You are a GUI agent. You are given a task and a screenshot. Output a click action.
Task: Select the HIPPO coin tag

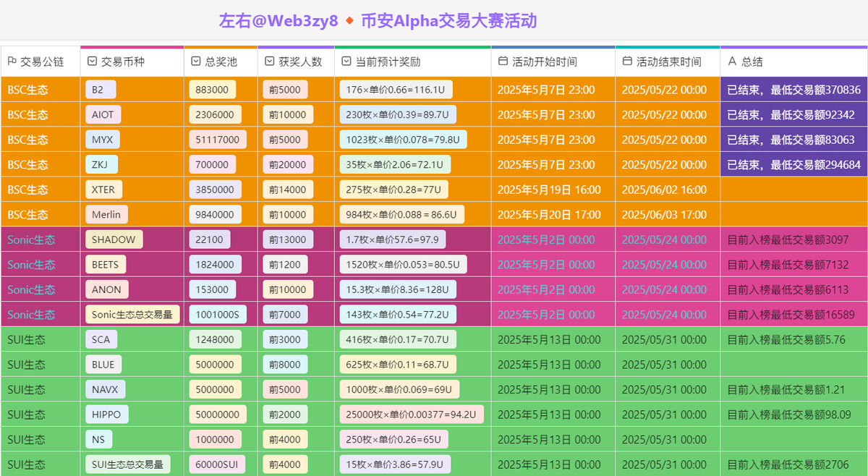point(108,415)
